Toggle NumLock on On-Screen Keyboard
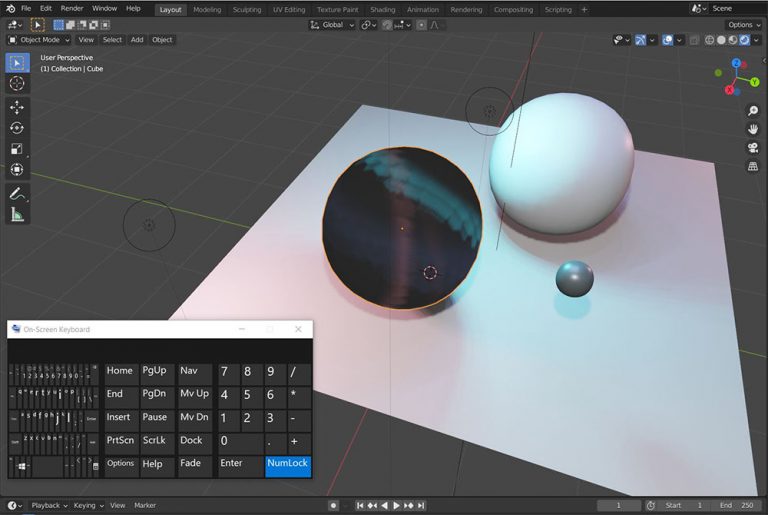The width and height of the screenshot is (768, 515). (x=288, y=466)
